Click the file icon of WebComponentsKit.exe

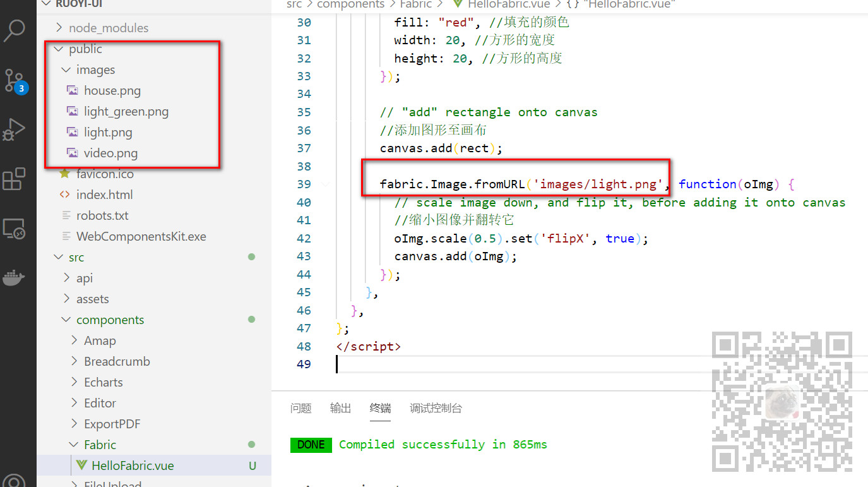point(66,236)
